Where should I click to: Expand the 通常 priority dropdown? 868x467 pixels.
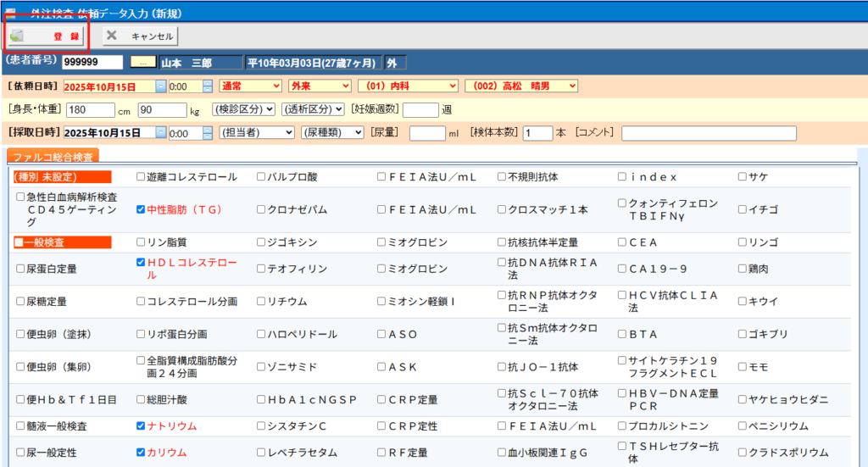(x=250, y=86)
